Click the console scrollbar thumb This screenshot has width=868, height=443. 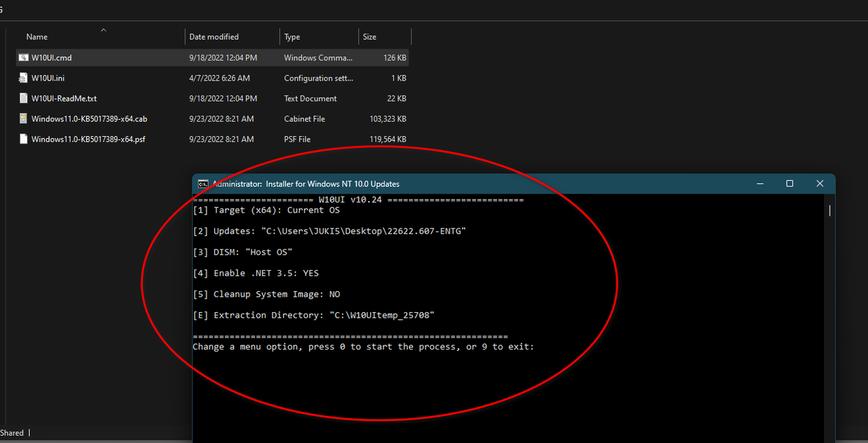[829, 211]
